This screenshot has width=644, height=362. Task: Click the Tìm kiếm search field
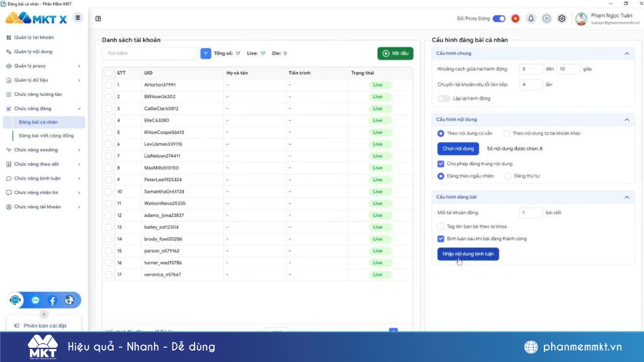150,53
